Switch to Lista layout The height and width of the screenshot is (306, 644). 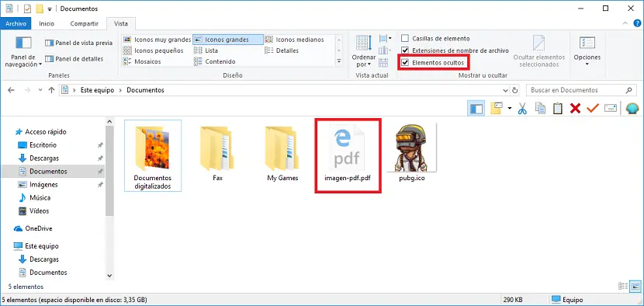(206, 50)
